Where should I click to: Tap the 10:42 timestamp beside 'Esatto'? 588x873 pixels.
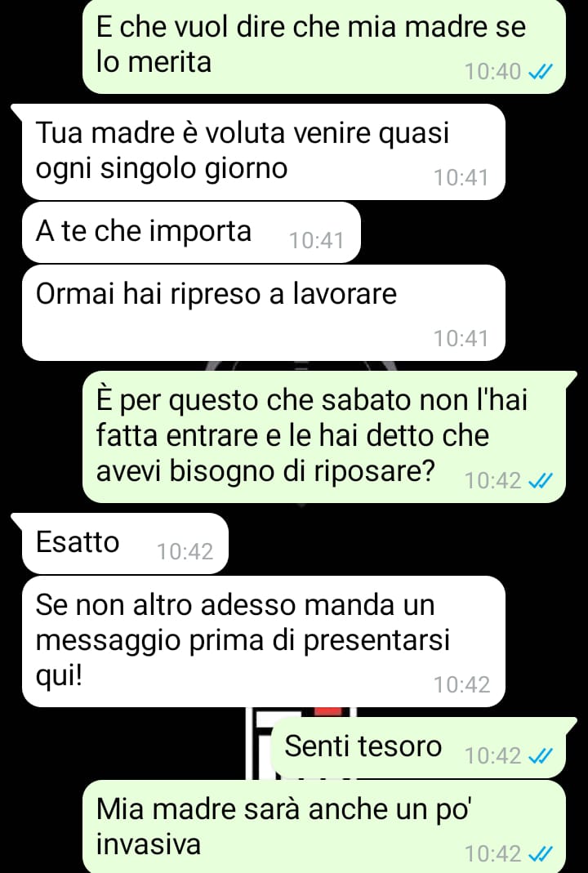click(185, 552)
